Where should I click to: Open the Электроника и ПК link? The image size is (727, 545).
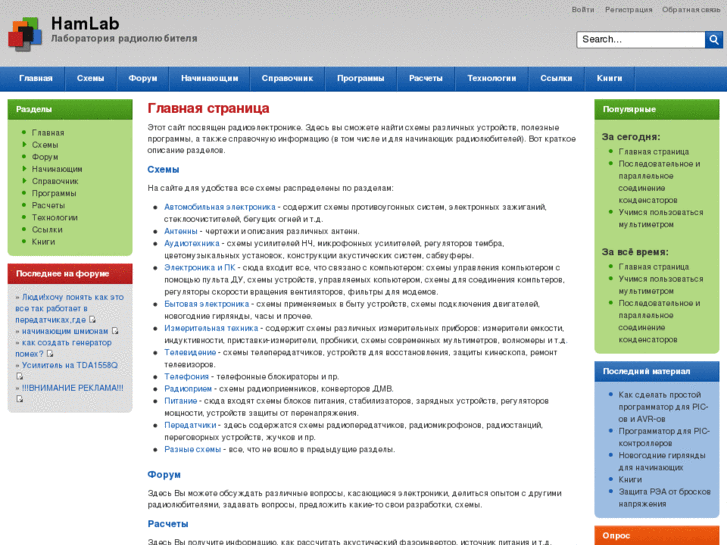pyautogui.click(x=200, y=267)
